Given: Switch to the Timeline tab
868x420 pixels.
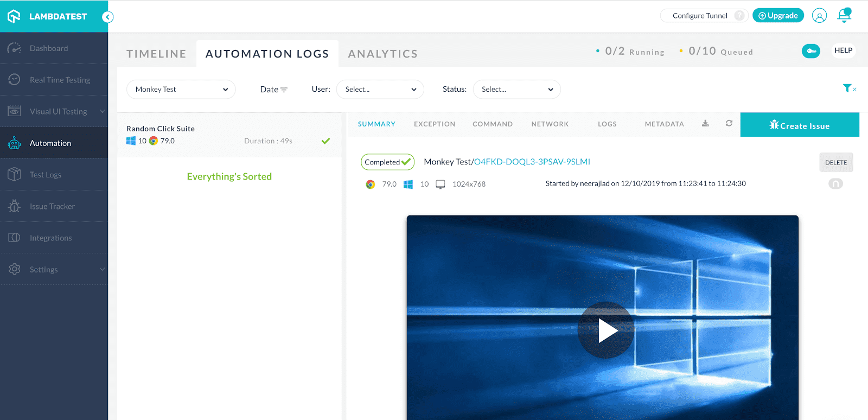Looking at the screenshot, I should tap(156, 54).
